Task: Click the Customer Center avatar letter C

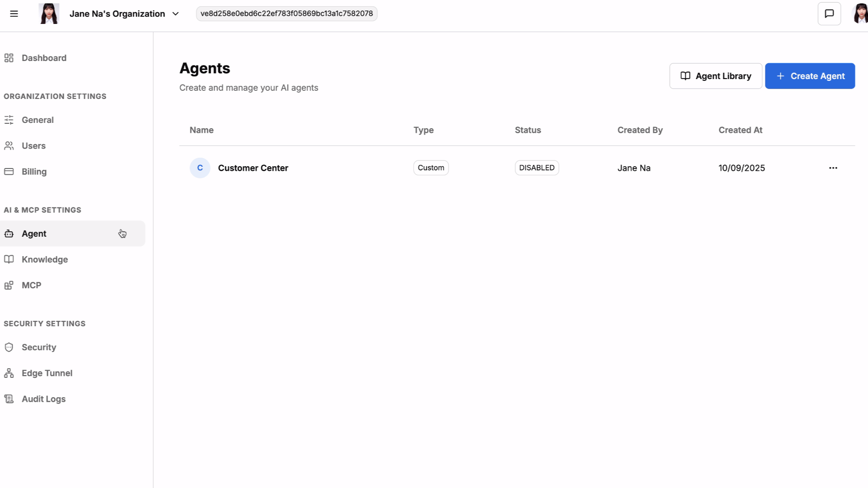Action: click(x=200, y=168)
